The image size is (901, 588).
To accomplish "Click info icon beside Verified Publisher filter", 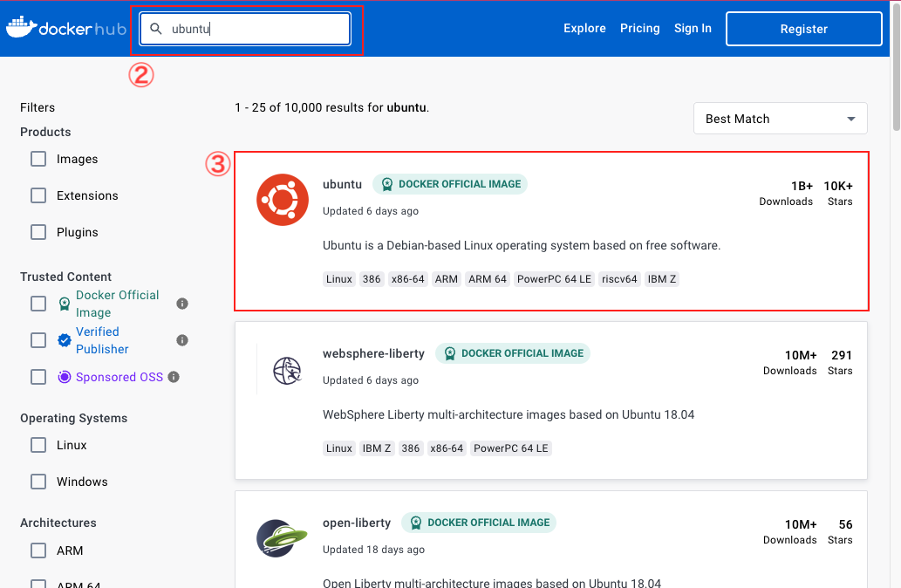I will tap(182, 340).
